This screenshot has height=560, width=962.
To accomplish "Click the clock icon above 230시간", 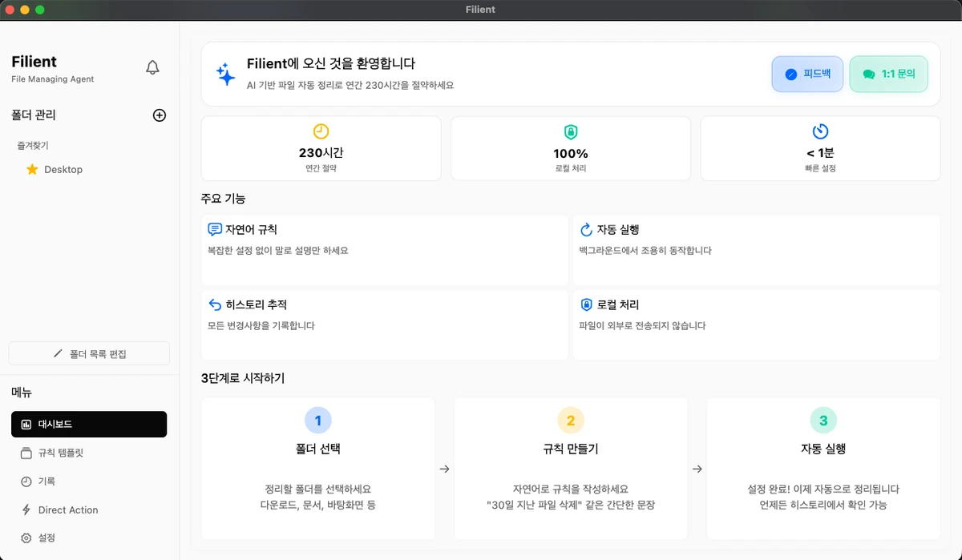I will pos(321,131).
